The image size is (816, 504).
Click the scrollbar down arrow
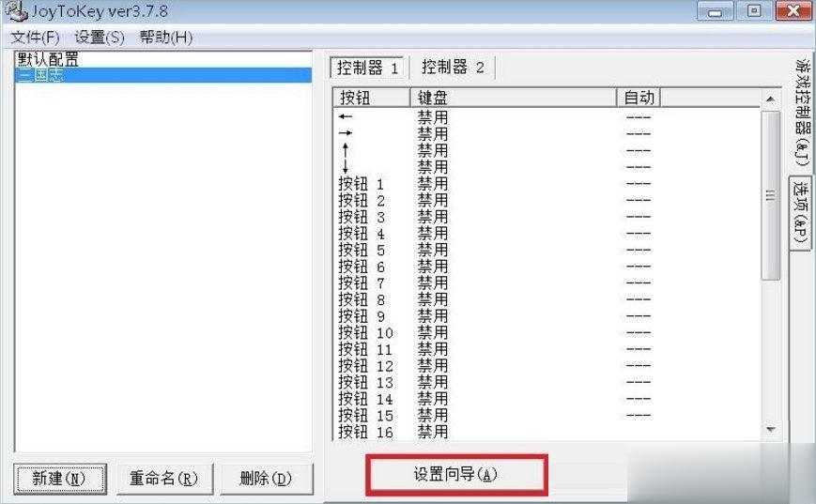pyautogui.click(x=771, y=430)
